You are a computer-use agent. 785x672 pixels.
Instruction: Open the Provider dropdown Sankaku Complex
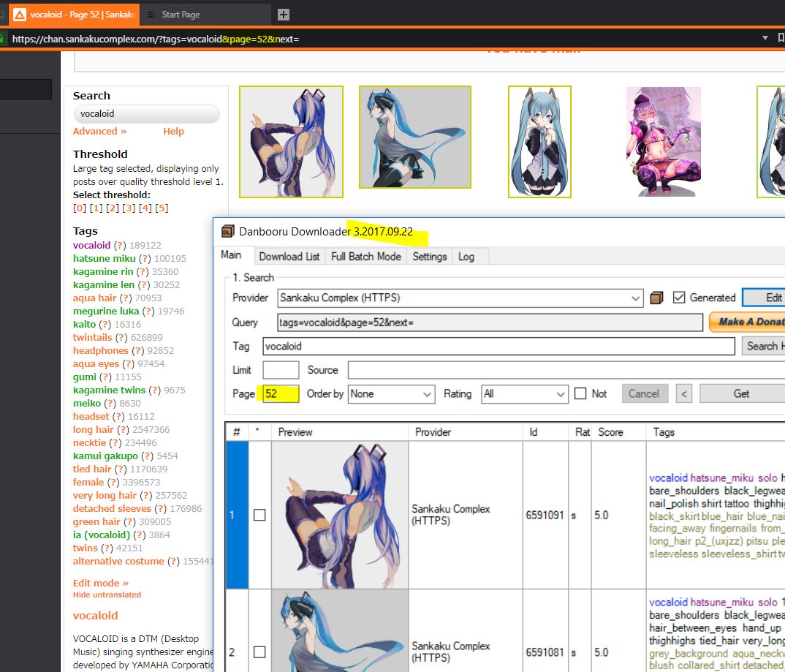pyautogui.click(x=460, y=298)
